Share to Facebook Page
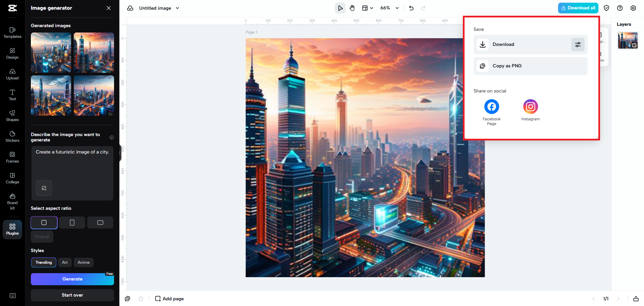Screen dimensions: 644x306 (x=491, y=107)
